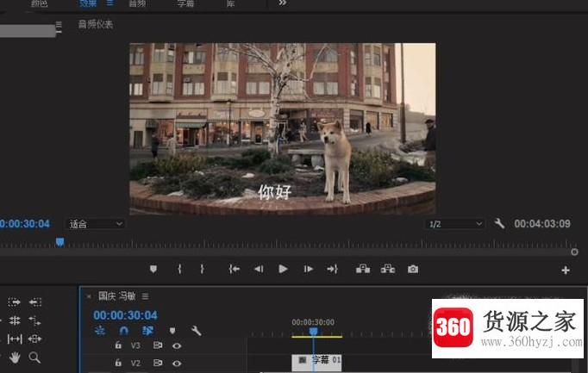Toggle lock on track V3
This screenshot has height=373, width=588.
(118, 345)
